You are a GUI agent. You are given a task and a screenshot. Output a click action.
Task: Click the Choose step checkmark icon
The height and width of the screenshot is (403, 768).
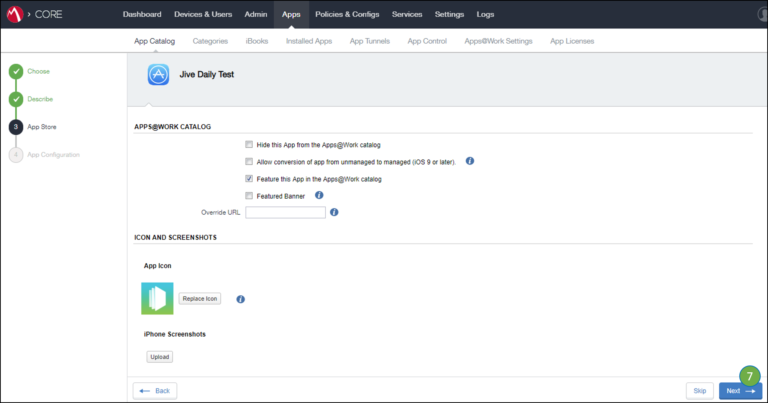tap(16, 71)
